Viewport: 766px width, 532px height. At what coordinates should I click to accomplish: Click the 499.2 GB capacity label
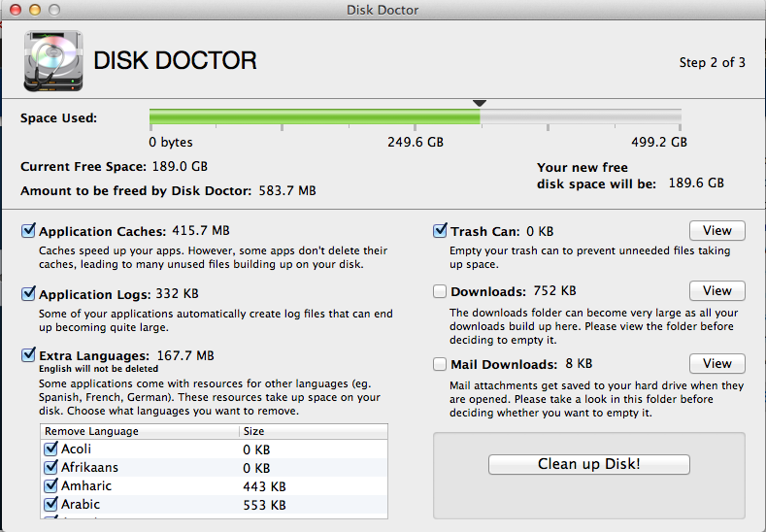pos(659,142)
